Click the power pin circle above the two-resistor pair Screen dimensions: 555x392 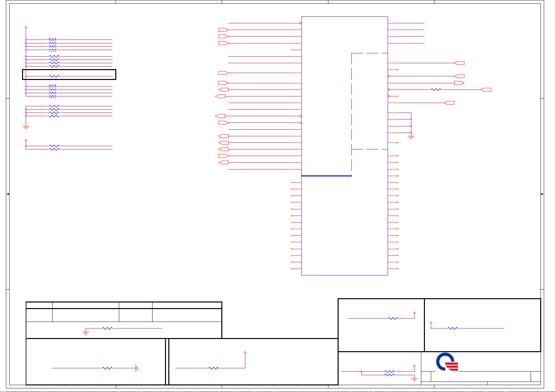coord(26,140)
